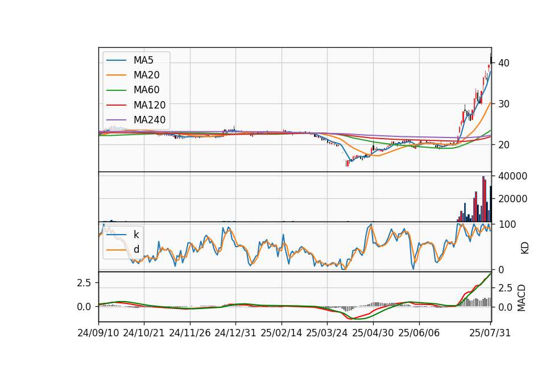Click the 24/11/26 date label
The image size is (546, 392).
[190, 333]
